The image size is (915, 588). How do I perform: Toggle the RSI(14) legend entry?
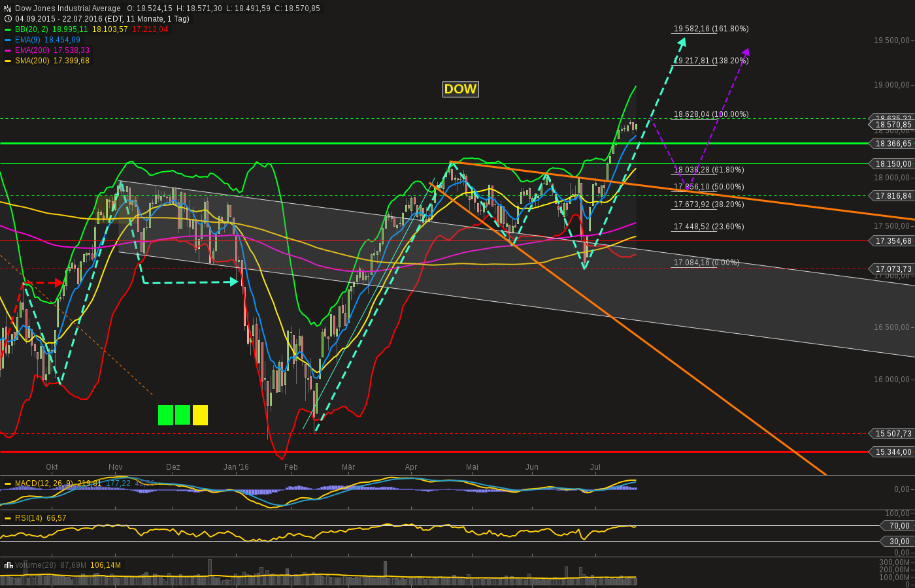click(x=29, y=517)
